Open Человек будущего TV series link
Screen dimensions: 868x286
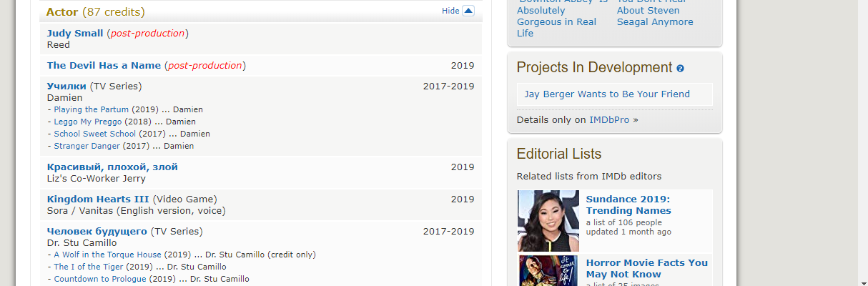97,231
